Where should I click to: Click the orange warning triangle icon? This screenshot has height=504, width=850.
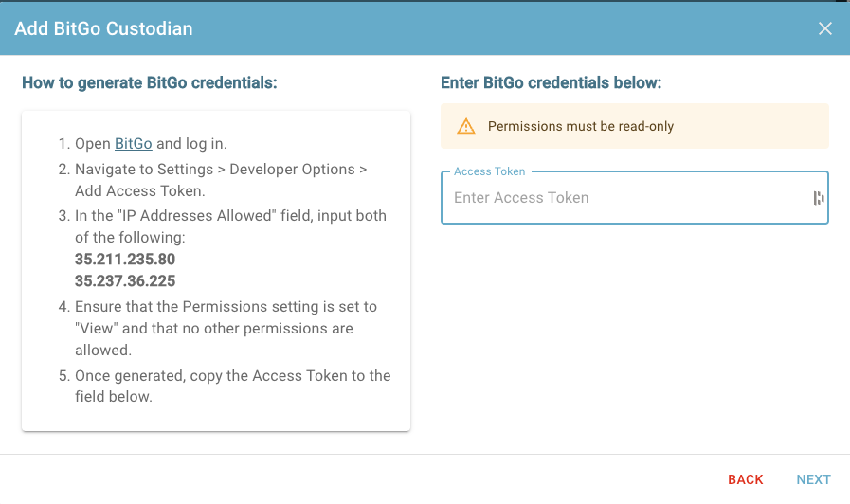pos(465,126)
